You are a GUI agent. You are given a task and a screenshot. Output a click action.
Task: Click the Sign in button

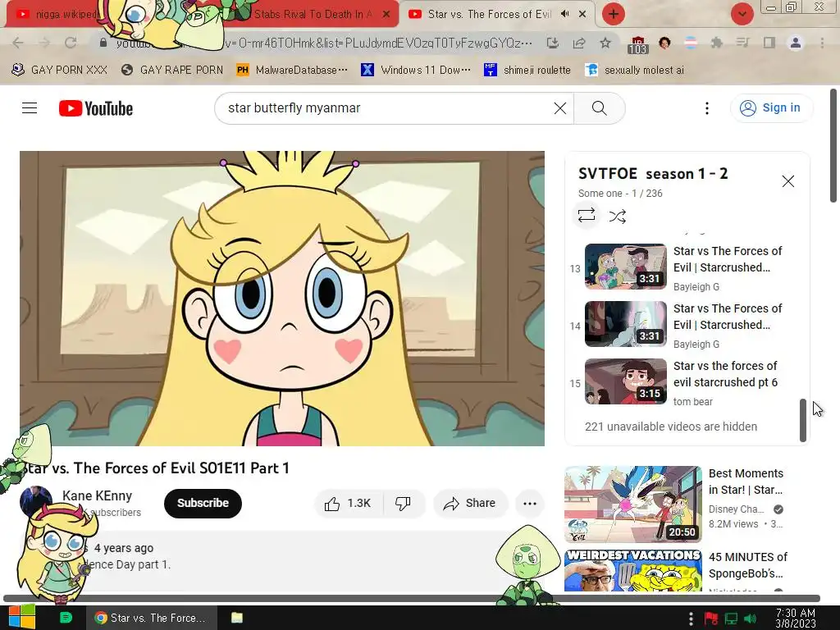(770, 107)
